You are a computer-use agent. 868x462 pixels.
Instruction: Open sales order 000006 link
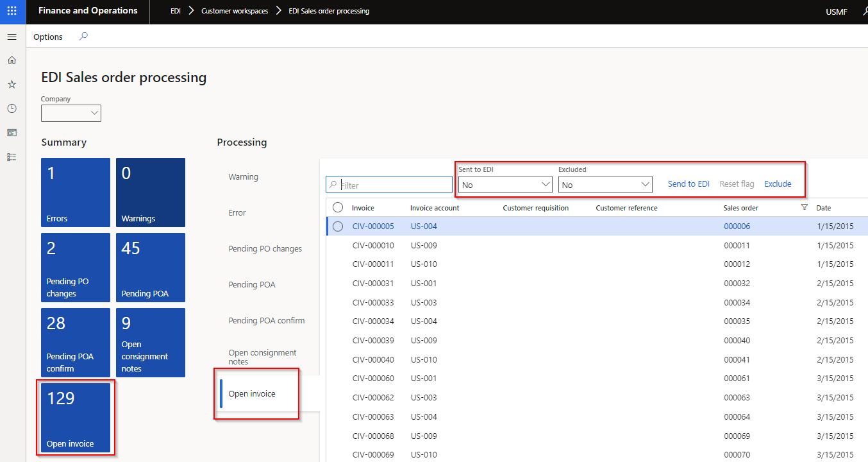(736, 226)
